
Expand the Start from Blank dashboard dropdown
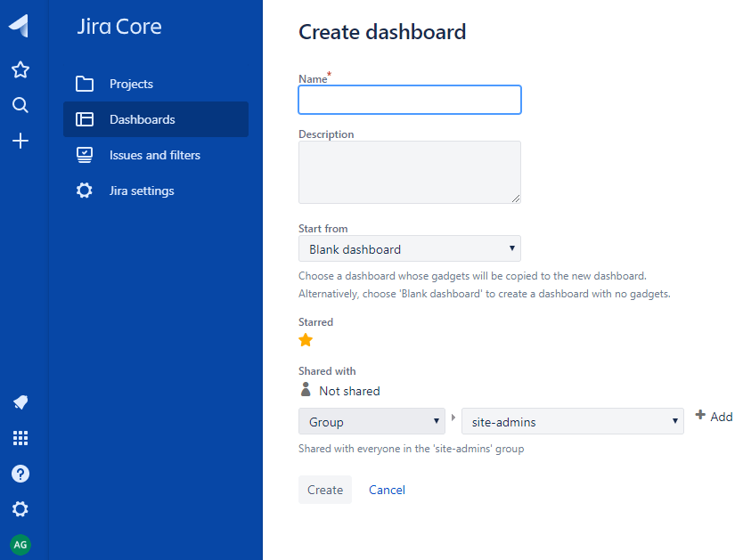point(409,249)
